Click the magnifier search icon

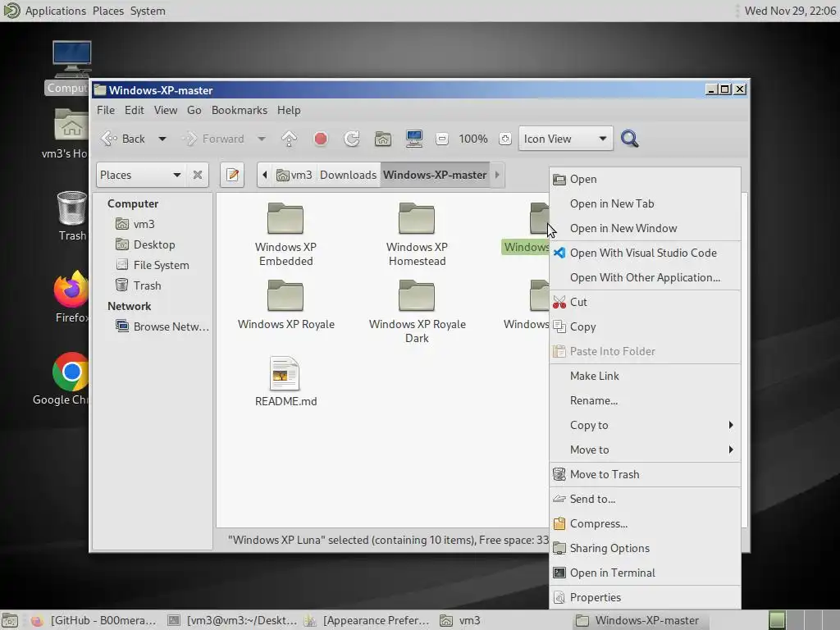coord(629,139)
